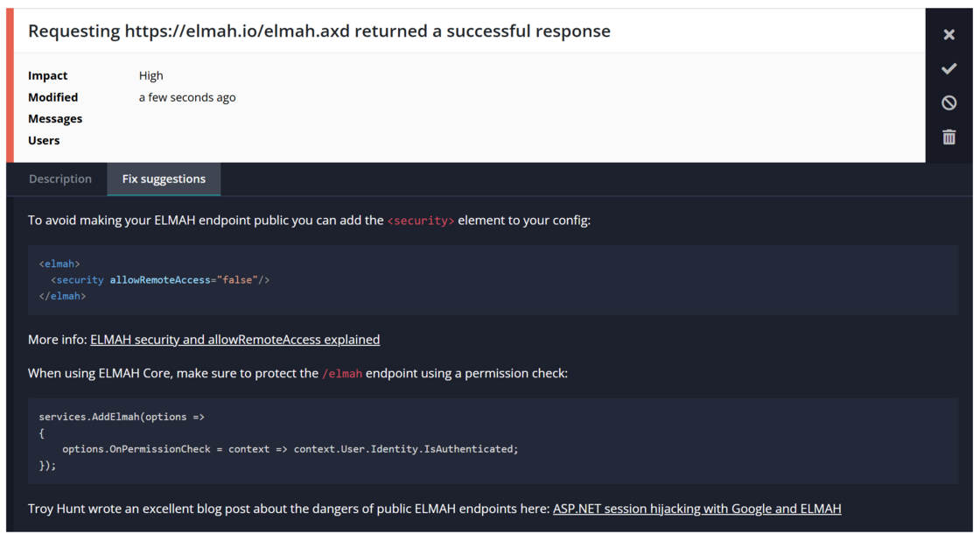Click the Modified label

tap(53, 97)
